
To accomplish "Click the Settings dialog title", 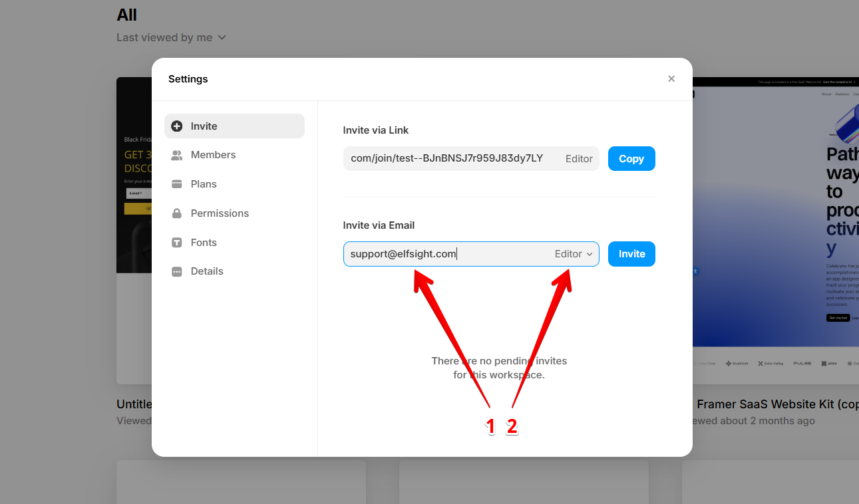I will pos(188,79).
